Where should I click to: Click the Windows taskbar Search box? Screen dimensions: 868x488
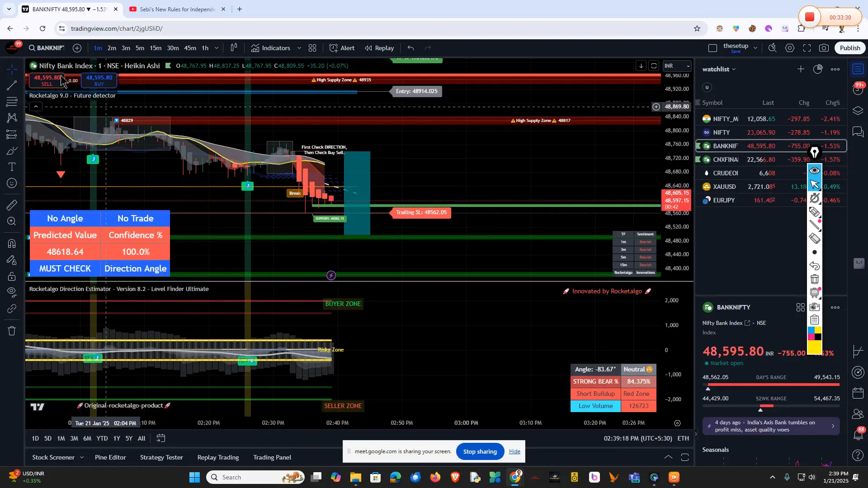pos(256,477)
